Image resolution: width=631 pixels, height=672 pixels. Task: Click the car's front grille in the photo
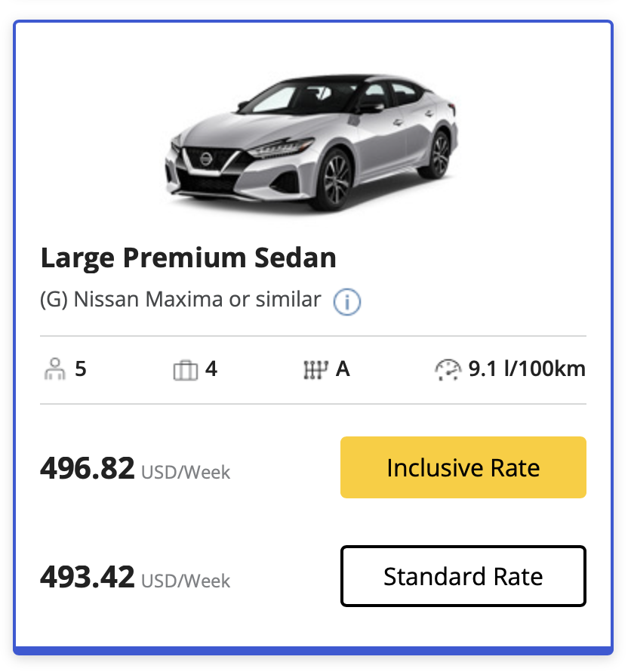208,160
